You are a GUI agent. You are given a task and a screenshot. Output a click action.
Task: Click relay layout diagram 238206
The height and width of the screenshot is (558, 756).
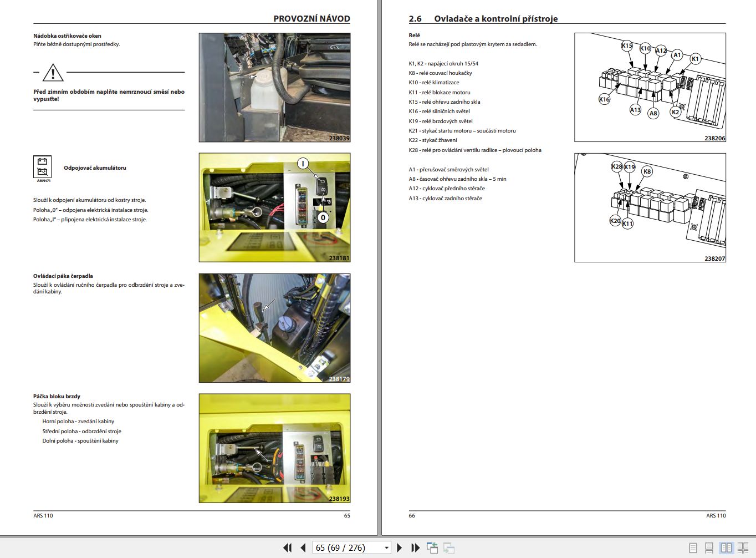click(651, 87)
